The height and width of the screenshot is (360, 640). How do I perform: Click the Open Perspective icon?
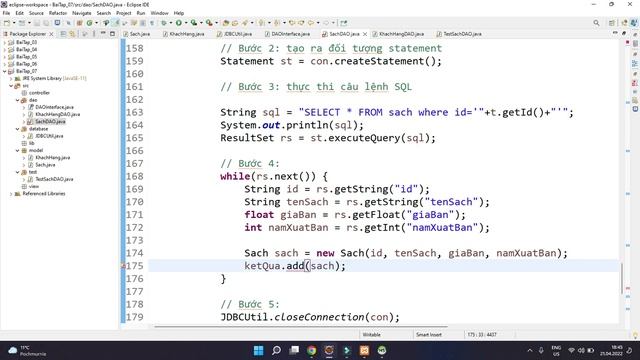(x=611, y=23)
